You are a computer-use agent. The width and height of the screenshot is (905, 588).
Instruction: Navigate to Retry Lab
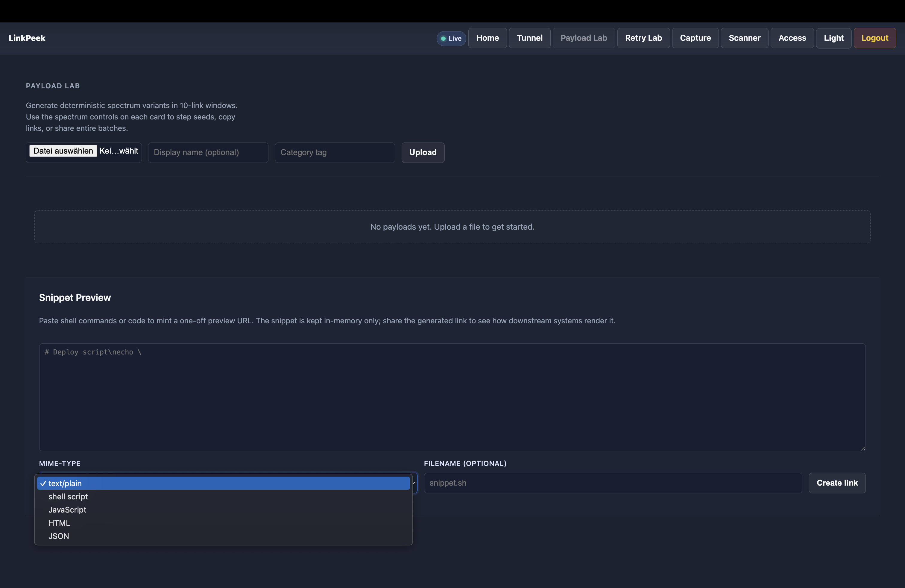(643, 38)
